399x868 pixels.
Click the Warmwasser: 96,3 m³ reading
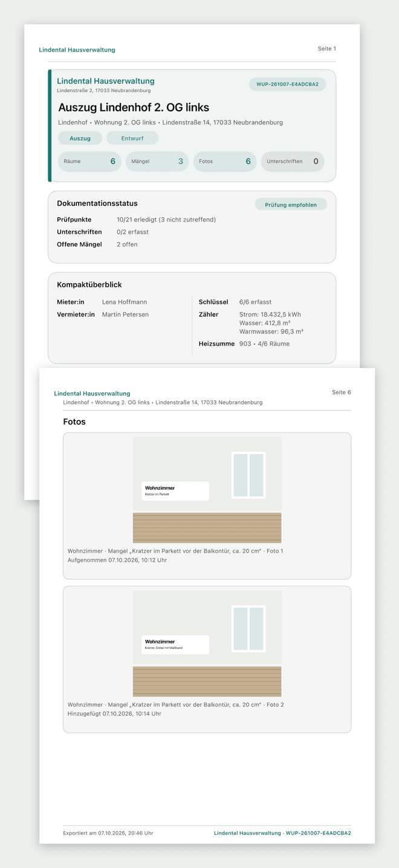271,332
